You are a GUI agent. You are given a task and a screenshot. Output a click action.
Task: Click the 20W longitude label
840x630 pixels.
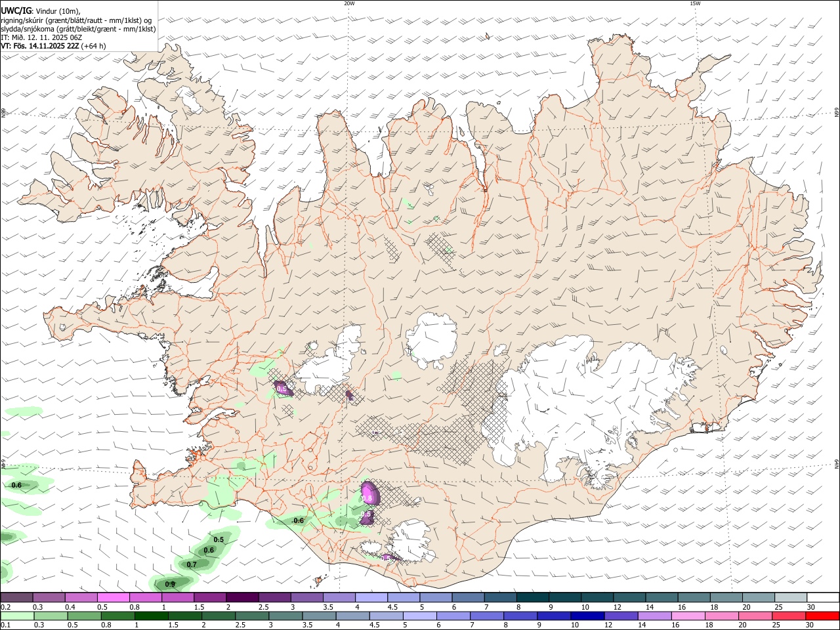pos(349,3)
